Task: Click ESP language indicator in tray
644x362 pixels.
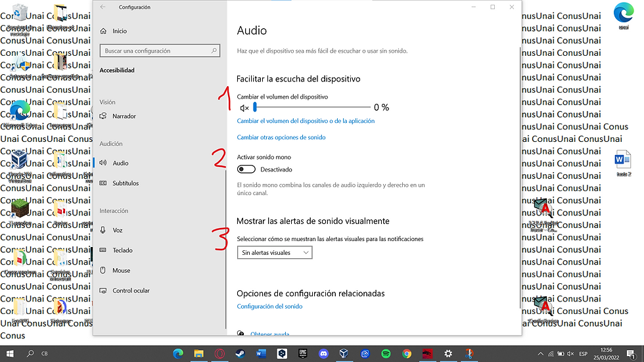Action: [x=583, y=354]
